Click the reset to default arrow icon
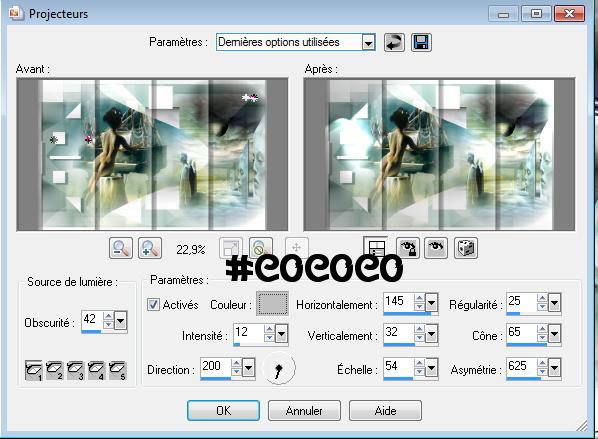The height and width of the screenshot is (439, 598). coord(394,42)
